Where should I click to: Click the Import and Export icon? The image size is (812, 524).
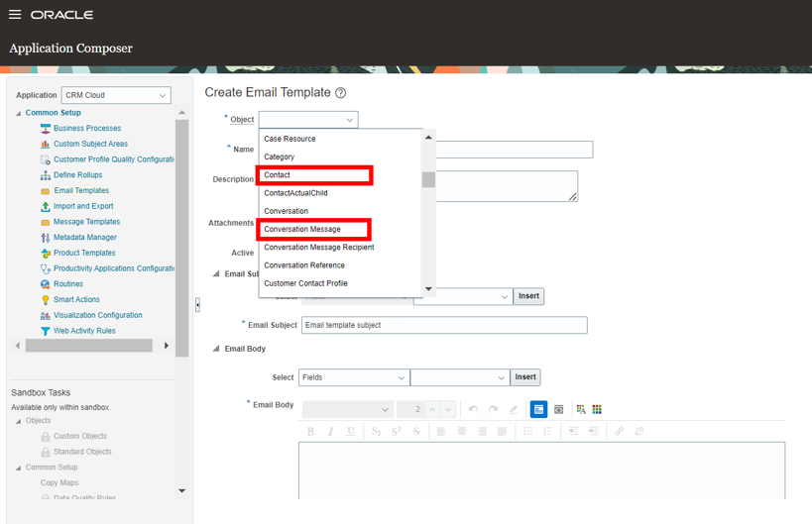coord(46,206)
